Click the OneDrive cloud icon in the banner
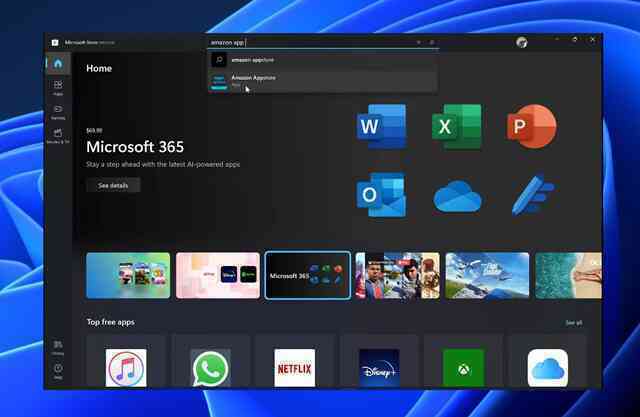Viewport: 640px width, 417px height. pos(458,197)
